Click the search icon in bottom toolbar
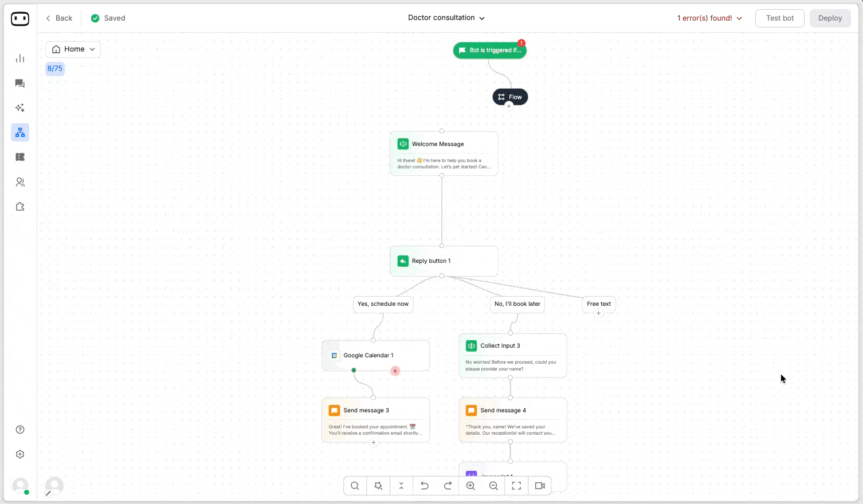The image size is (863, 504). [x=355, y=486]
